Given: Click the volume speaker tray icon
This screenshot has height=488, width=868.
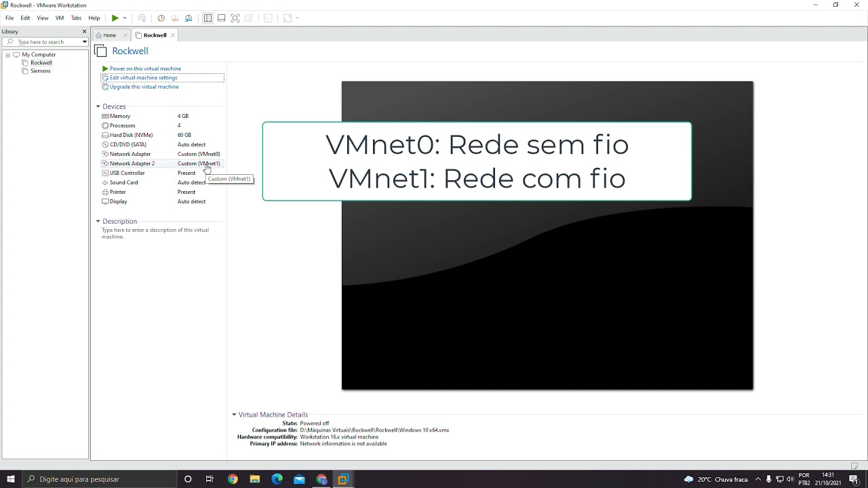Looking at the screenshot, I should pos(790,479).
